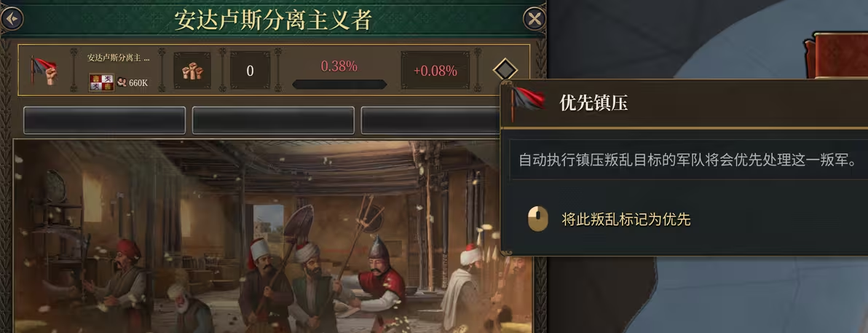Select the middle blank tab button
The height and width of the screenshot is (333, 868).
tap(273, 120)
